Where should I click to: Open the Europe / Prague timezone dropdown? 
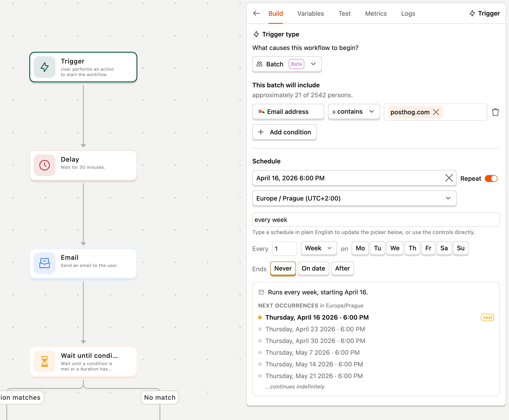[354, 198]
